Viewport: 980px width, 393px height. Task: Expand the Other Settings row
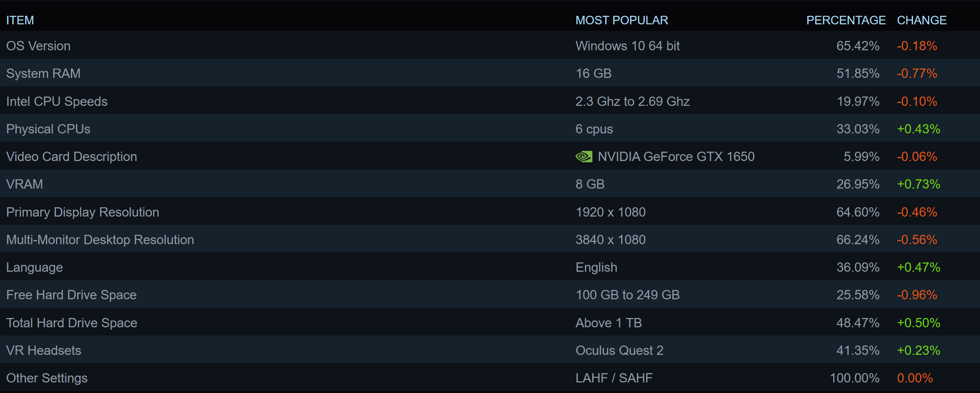(x=47, y=378)
